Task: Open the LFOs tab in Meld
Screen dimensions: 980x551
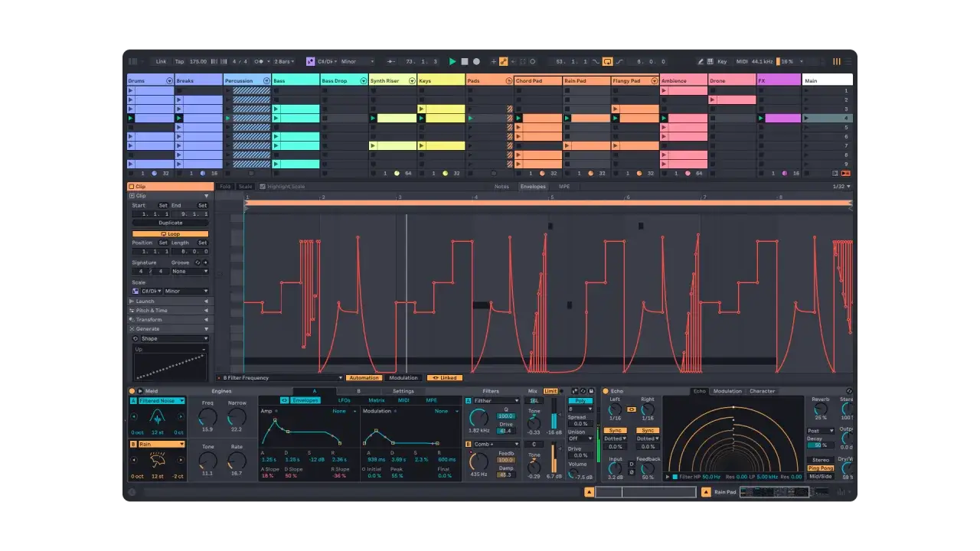Action: (345, 400)
